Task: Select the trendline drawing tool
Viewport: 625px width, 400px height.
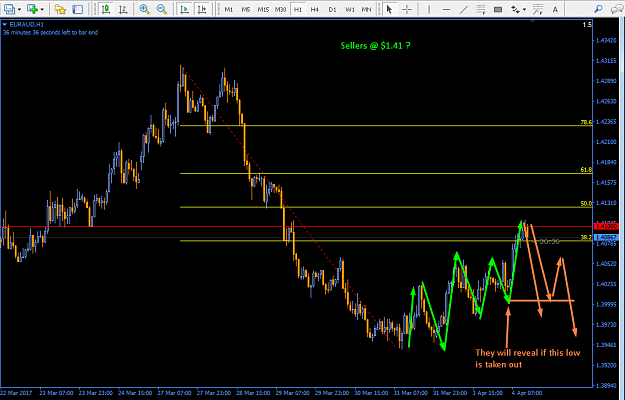Action: pyautogui.click(x=464, y=9)
